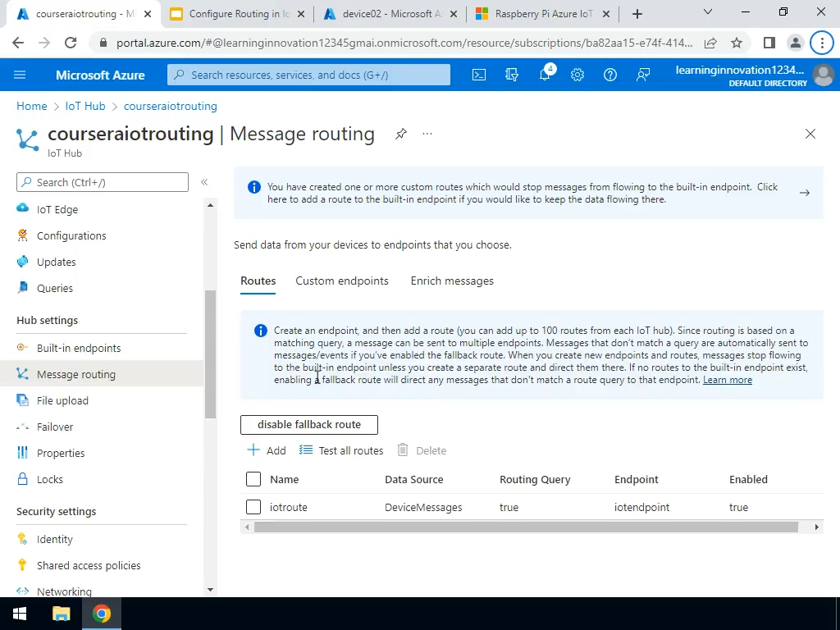
Task: Click the Routing Query column header
Action: (x=535, y=479)
